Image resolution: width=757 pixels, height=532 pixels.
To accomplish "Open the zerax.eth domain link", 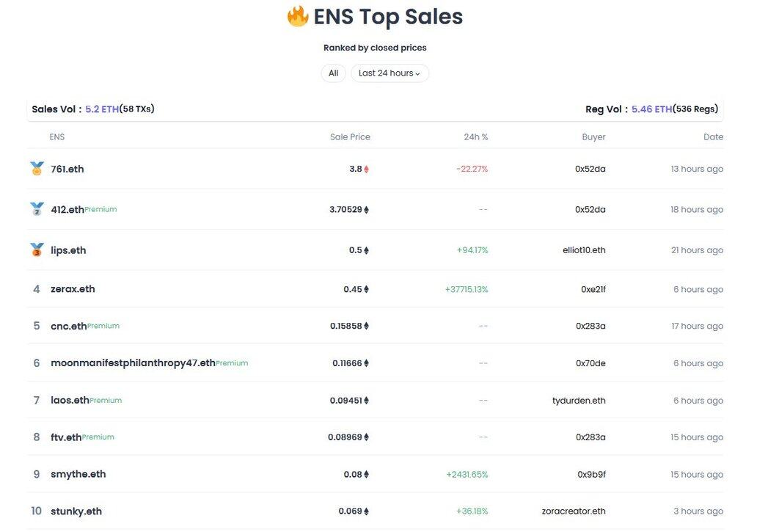I will pyautogui.click(x=73, y=288).
